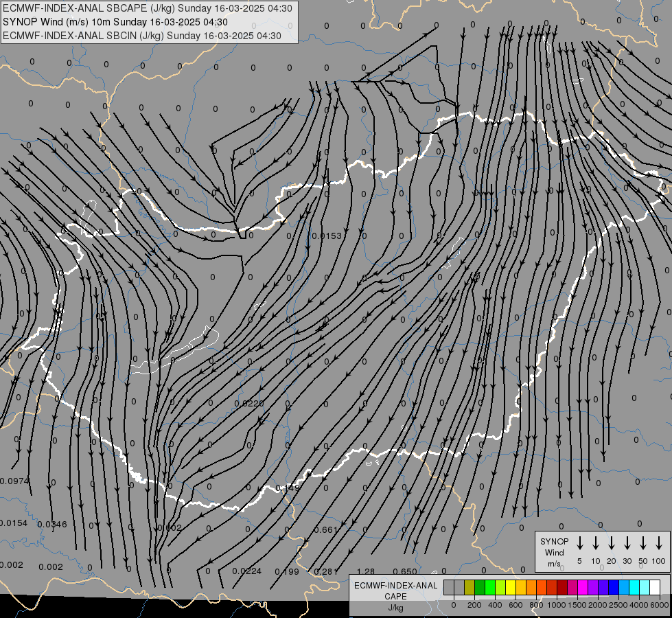Choose the white swatch ending at 6000
Image resolution: width=672 pixels, height=618 pixels.
point(655,587)
